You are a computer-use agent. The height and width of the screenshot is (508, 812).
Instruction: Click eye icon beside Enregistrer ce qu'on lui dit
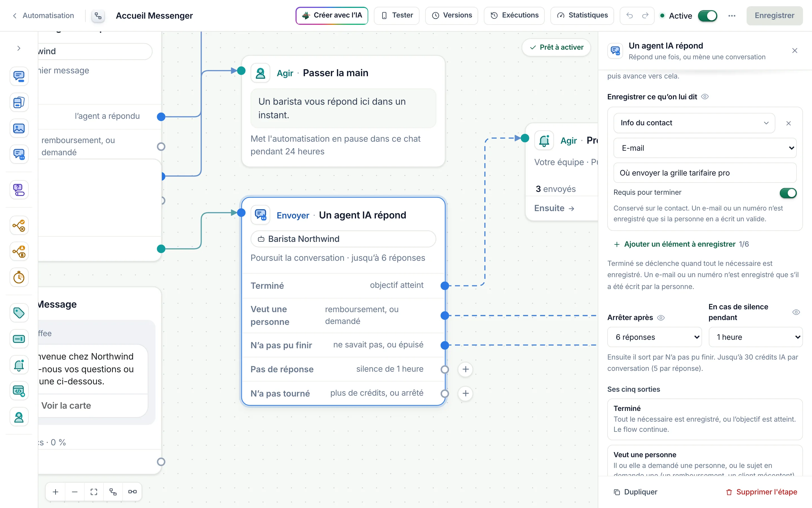coord(705,97)
